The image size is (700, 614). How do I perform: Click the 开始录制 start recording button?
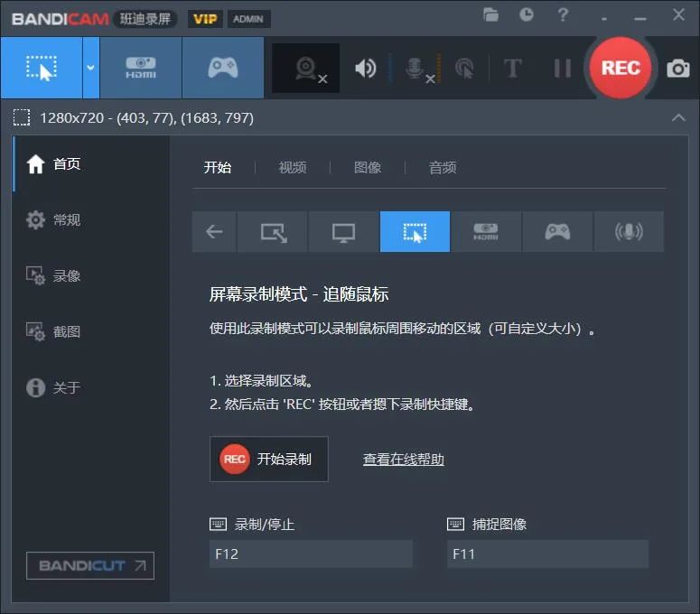coord(269,460)
